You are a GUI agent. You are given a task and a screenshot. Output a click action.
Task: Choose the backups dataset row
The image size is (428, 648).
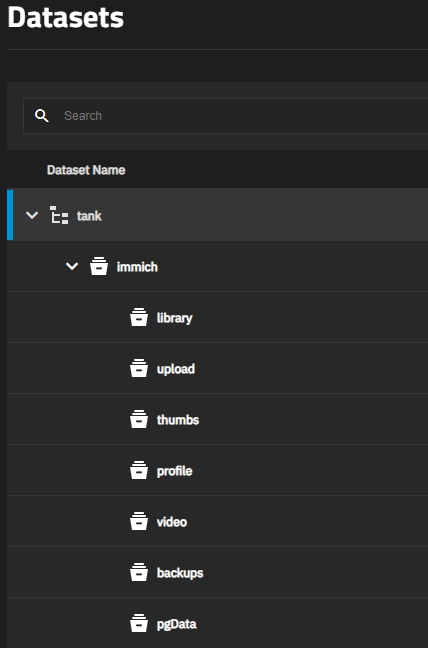coord(217,573)
